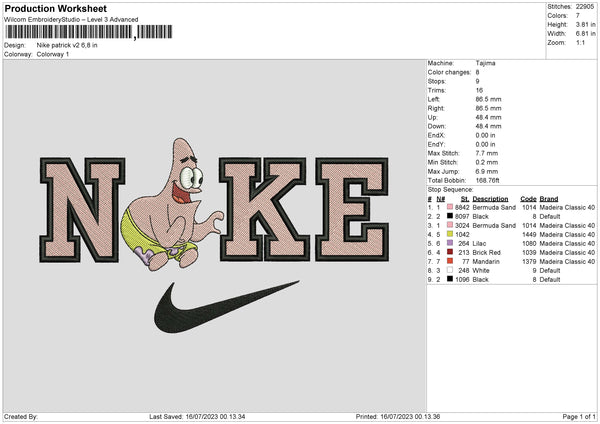Select the yellow 1042 color swatch

point(450,234)
